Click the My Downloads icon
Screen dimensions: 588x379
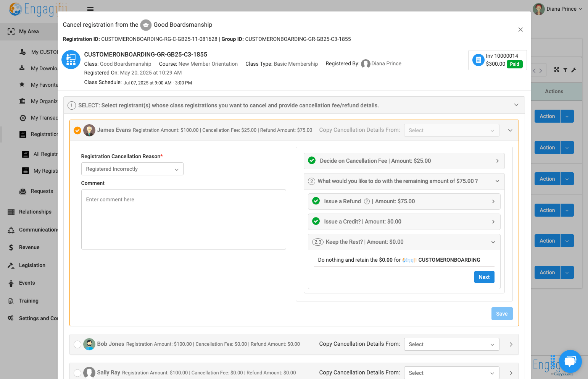pos(22,68)
